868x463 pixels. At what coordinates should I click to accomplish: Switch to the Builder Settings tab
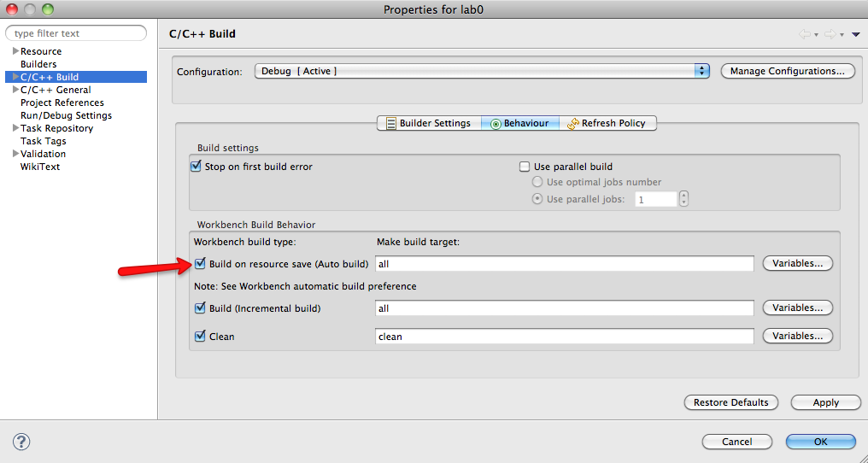click(x=428, y=123)
